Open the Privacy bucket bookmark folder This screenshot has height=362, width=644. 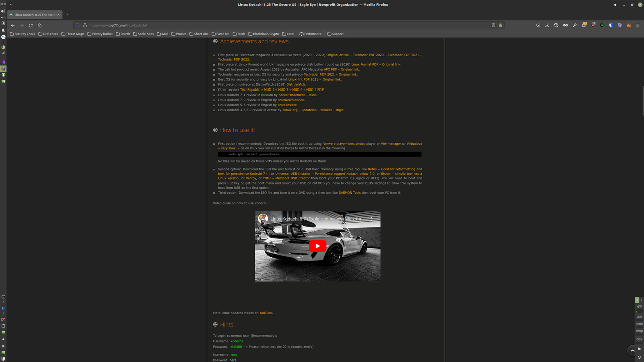coord(100,34)
